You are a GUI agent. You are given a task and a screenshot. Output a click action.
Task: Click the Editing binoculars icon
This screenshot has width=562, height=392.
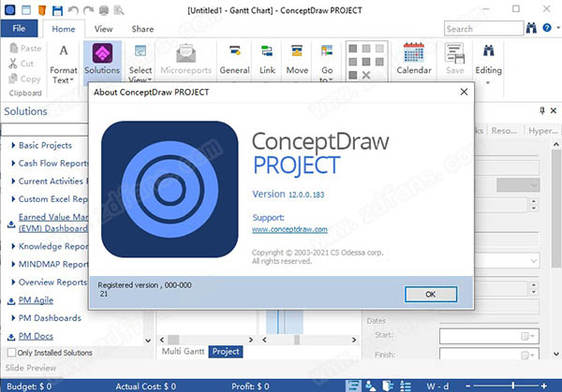pos(488,51)
